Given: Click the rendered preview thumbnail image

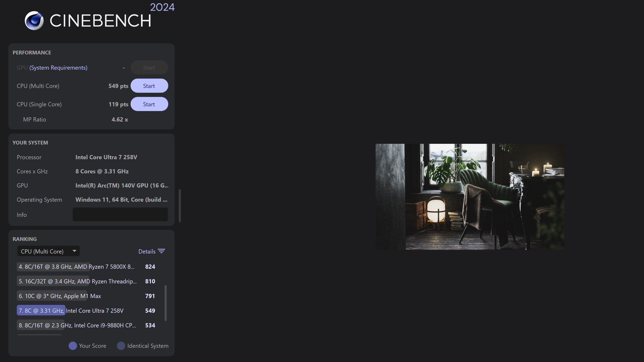Looking at the screenshot, I should coord(470,197).
